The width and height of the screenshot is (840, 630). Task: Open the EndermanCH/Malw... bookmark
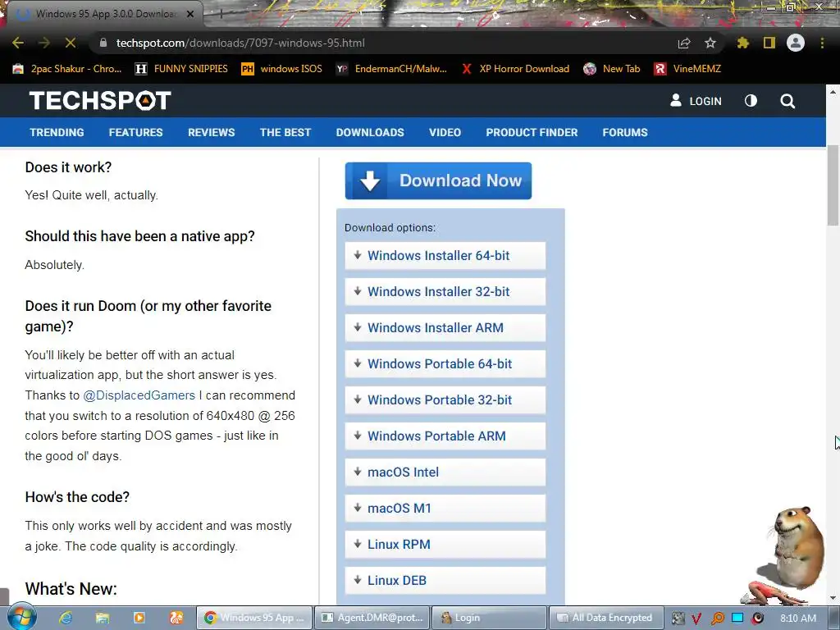click(391, 69)
